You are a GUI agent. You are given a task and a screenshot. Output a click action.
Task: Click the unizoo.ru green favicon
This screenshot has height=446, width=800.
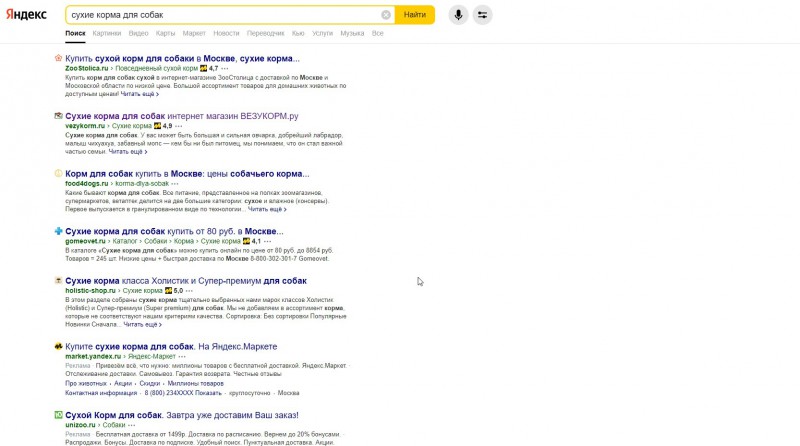tap(58, 415)
